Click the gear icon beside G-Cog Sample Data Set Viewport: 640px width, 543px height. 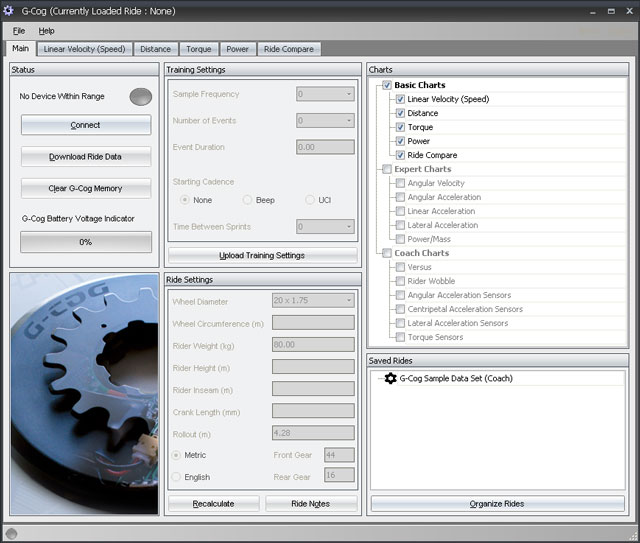[390, 379]
